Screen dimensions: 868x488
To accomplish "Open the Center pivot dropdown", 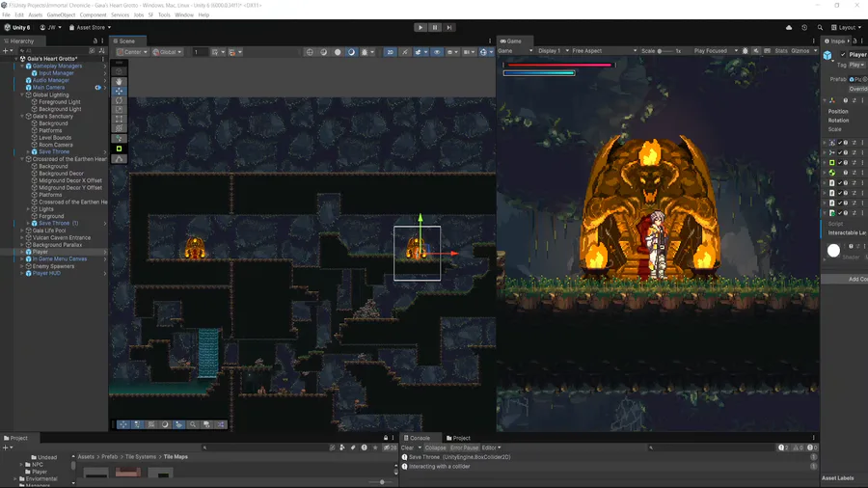I will click(x=132, y=52).
